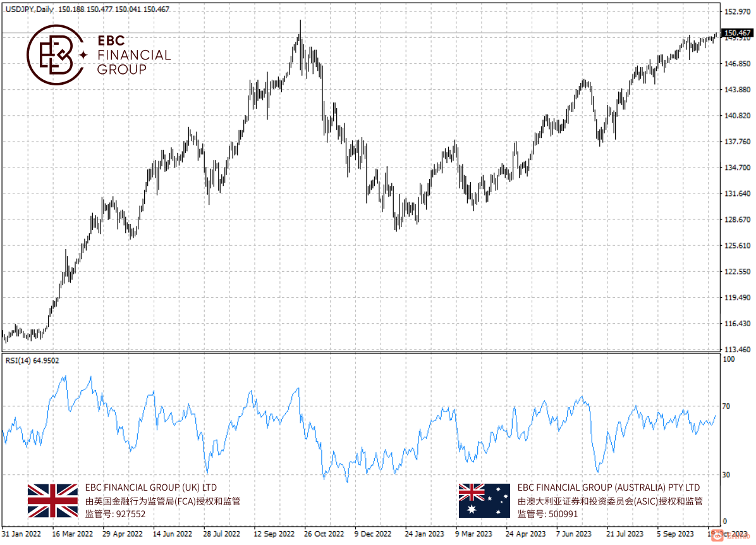The width and height of the screenshot is (756, 545).
Task: Click the 24 Jan 2023 date label
Action: pyautogui.click(x=424, y=534)
